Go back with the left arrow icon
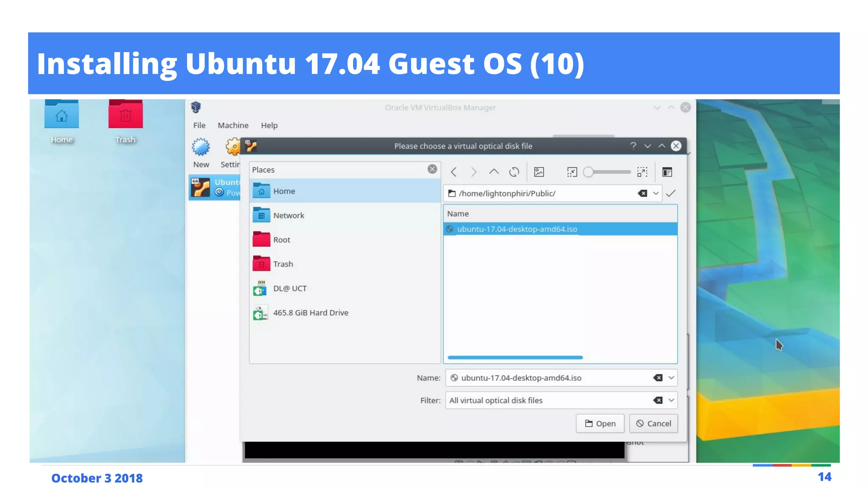868x488 pixels. 454,172
